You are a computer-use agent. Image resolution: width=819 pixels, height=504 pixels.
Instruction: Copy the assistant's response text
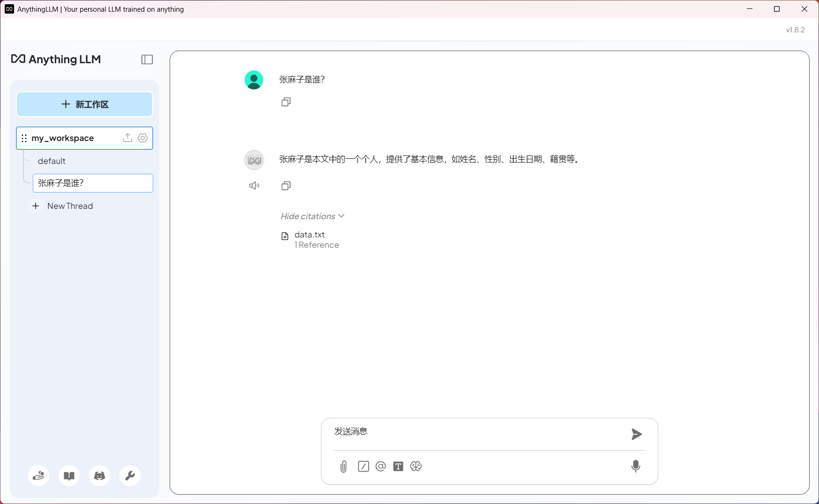(286, 186)
